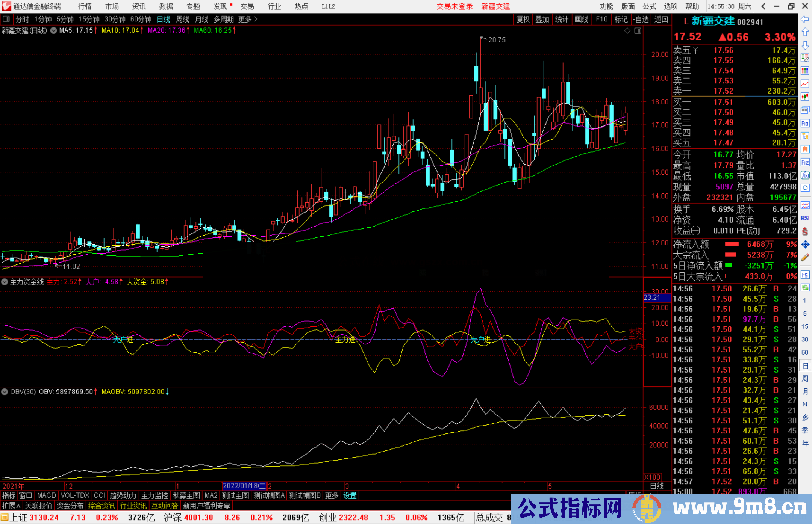Toggle the 主力资金线 indicator round button

click(5, 282)
